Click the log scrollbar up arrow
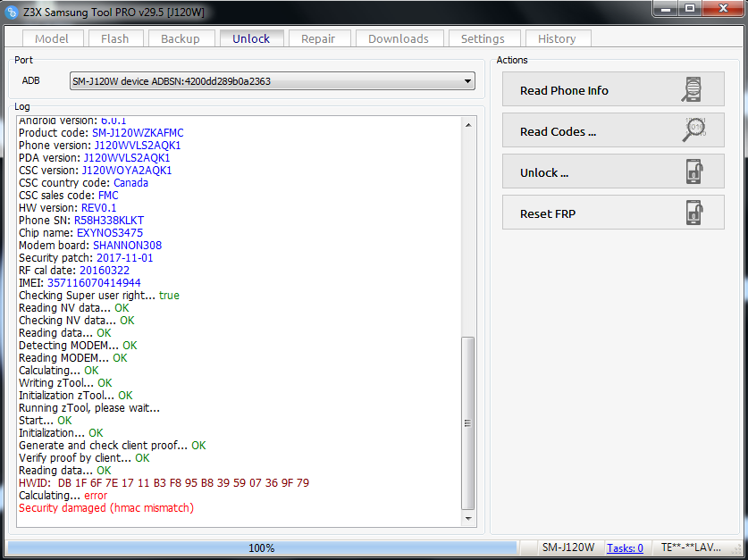Screen dimensions: 748x560 pos(468,125)
